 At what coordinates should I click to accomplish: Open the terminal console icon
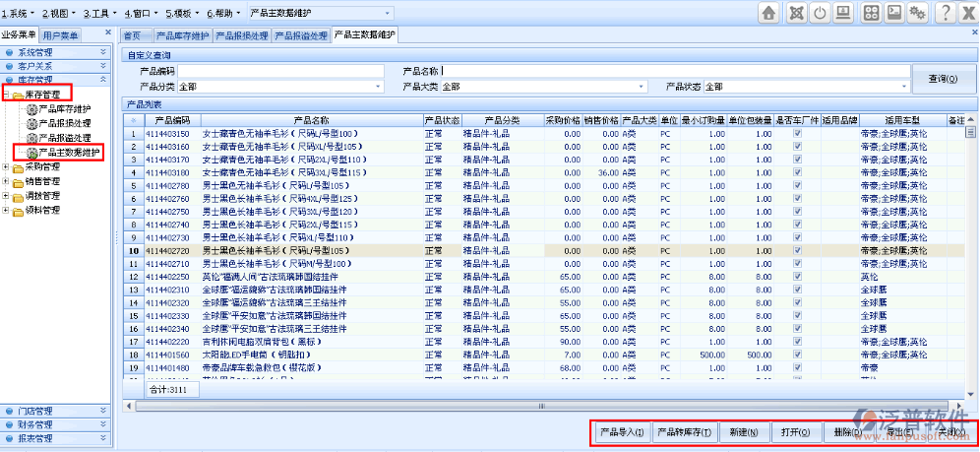894,13
